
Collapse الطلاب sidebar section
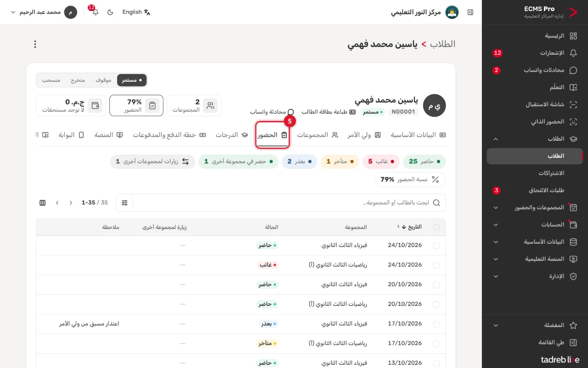point(535,139)
